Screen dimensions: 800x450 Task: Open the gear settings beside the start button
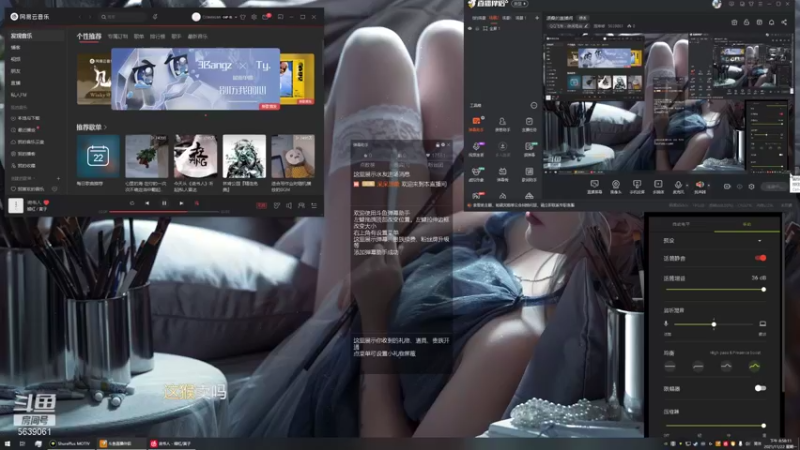tap(752, 187)
